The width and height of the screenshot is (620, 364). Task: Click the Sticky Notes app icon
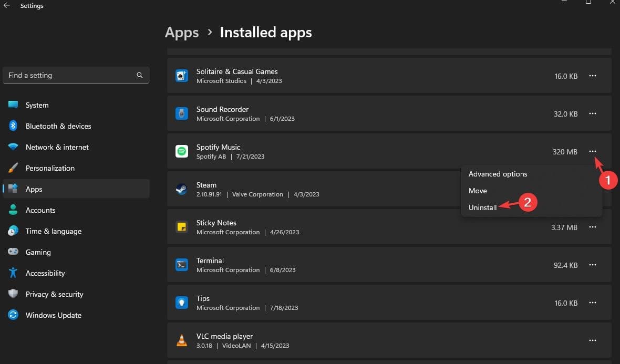181,227
